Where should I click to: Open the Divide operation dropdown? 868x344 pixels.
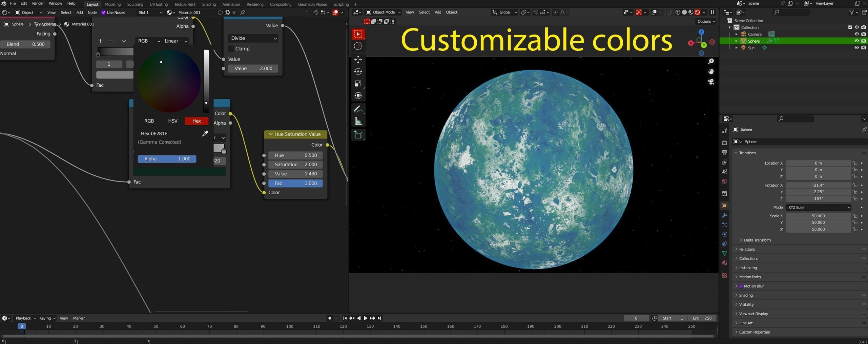253,38
